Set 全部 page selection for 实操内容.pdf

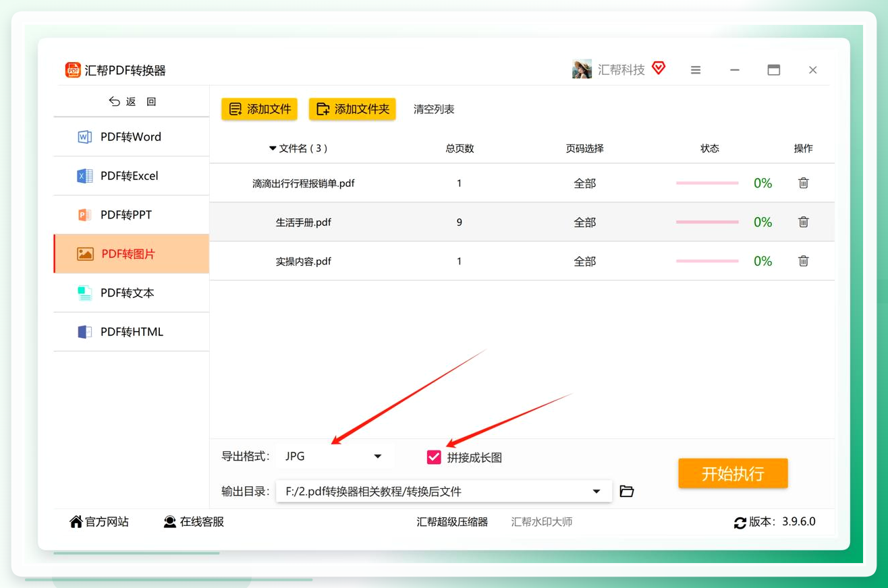click(584, 262)
